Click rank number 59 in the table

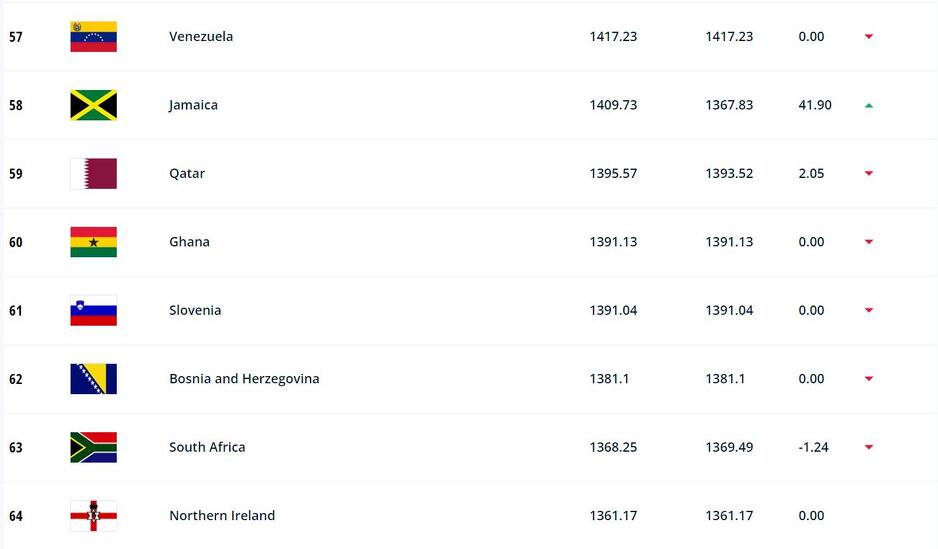click(16, 174)
